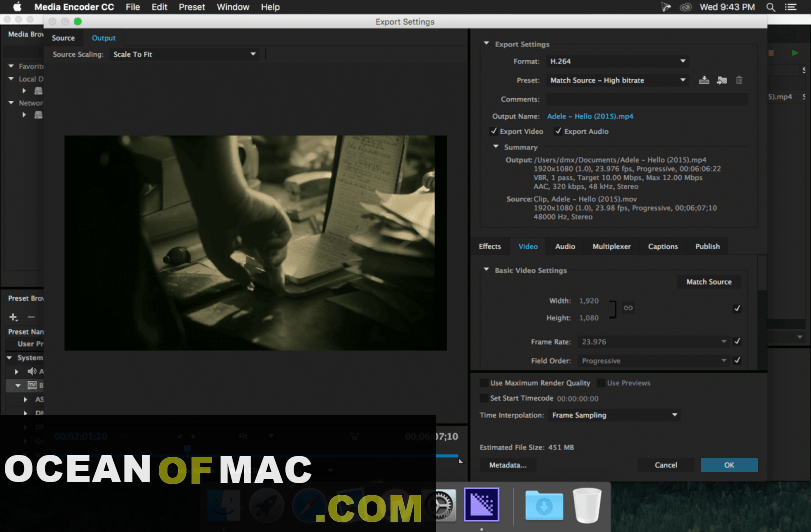
Task: Open the Format dropdown showing H.264
Action: pos(617,61)
